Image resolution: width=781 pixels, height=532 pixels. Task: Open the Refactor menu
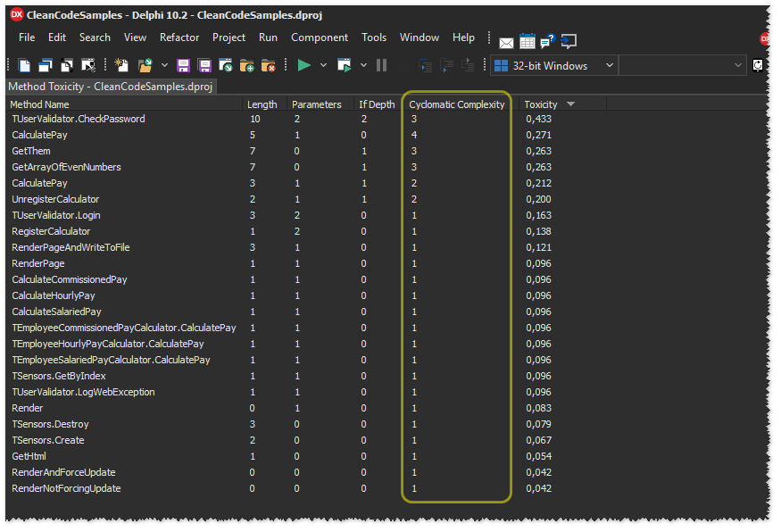[x=179, y=37]
